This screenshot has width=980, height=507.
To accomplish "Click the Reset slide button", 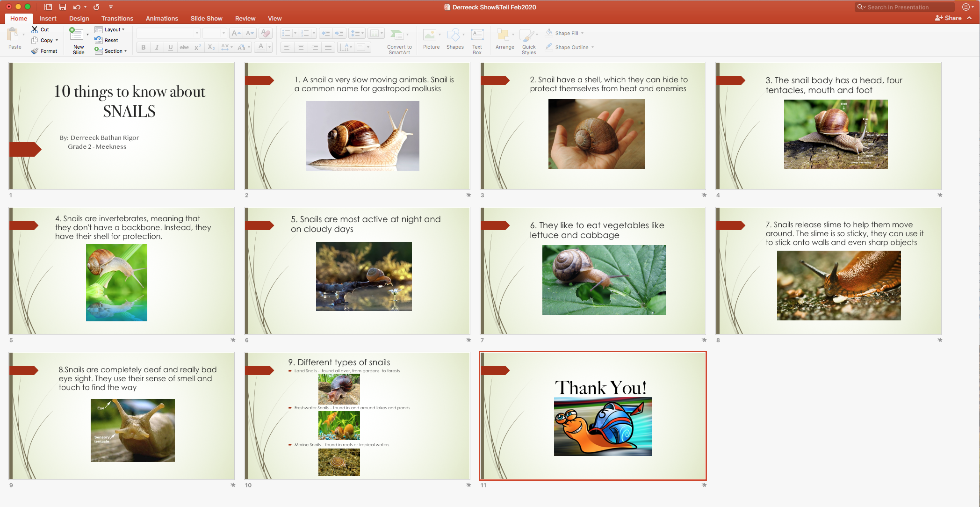I will [107, 40].
